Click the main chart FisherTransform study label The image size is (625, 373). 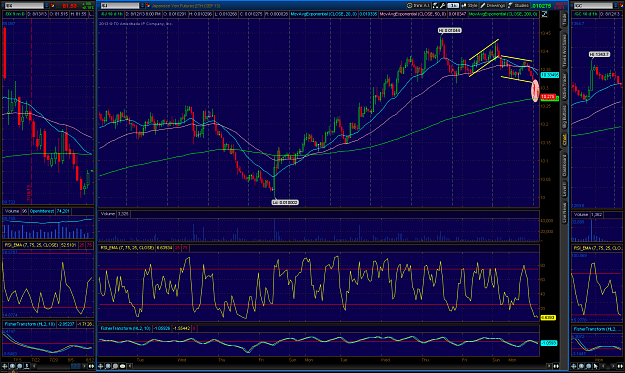[126, 328]
